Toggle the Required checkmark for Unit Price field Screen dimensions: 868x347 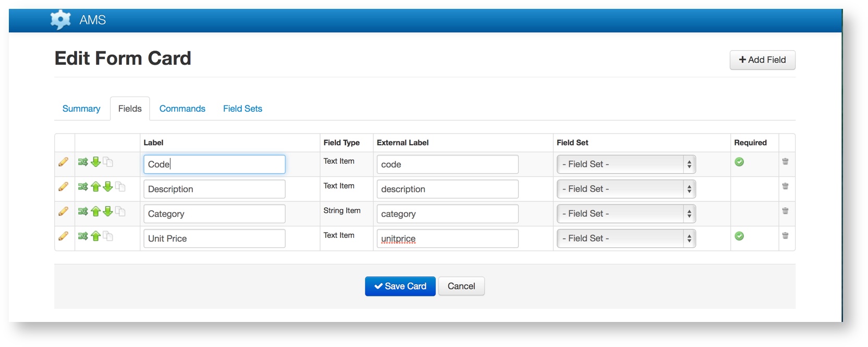pos(739,236)
